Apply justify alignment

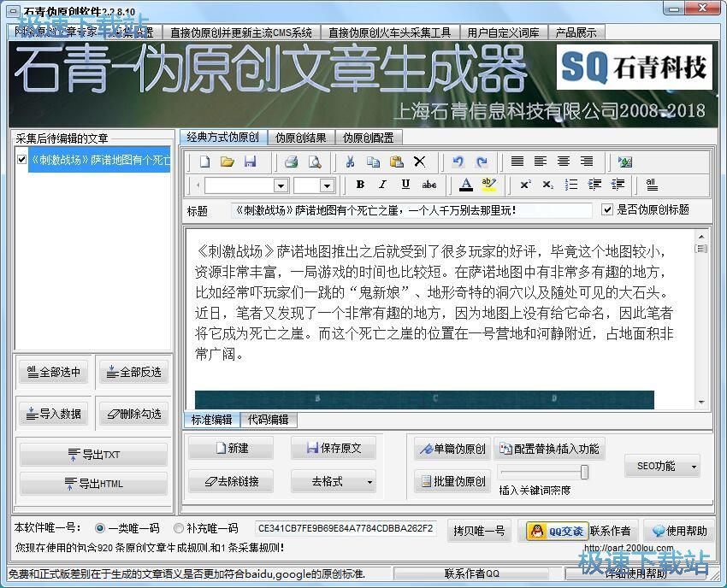[x=517, y=162]
